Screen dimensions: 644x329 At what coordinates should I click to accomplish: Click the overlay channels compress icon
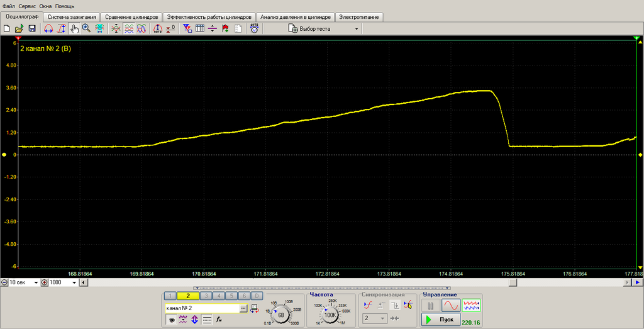point(116,29)
